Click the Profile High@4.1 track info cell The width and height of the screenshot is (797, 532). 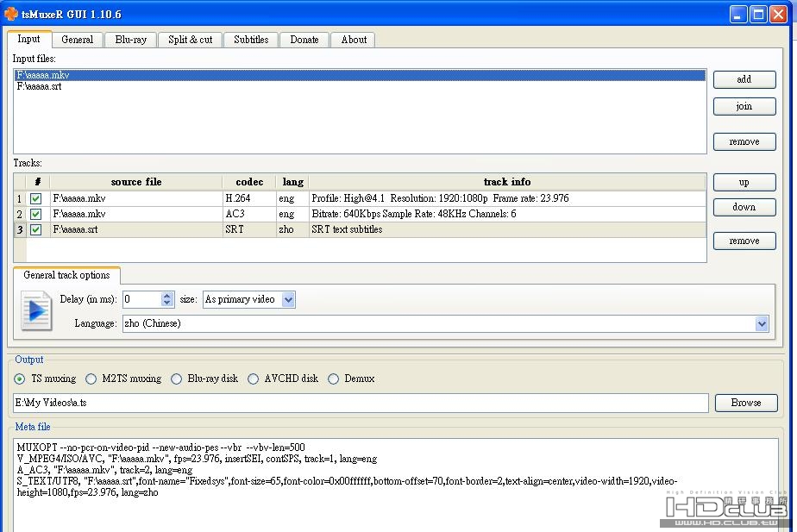(507, 198)
